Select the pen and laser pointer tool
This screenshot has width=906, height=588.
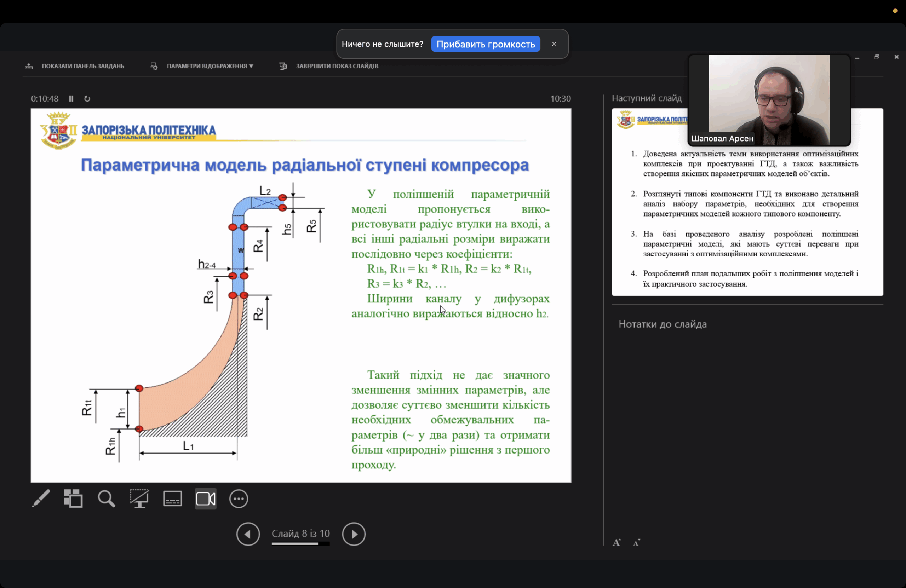(41, 498)
